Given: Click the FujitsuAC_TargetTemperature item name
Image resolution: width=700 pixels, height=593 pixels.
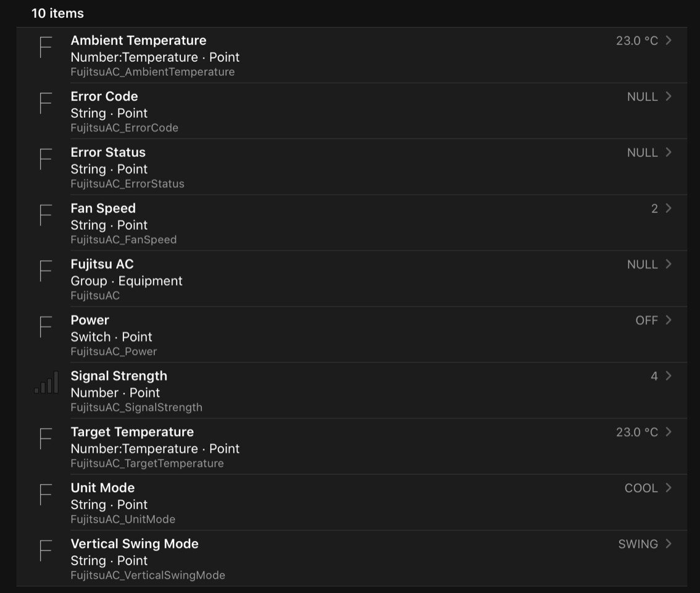Looking at the screenshot, I should pos(148,463).
